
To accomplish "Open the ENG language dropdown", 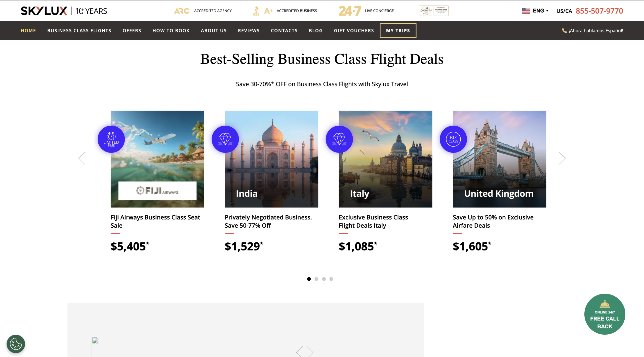I will [x=535, y=11].
